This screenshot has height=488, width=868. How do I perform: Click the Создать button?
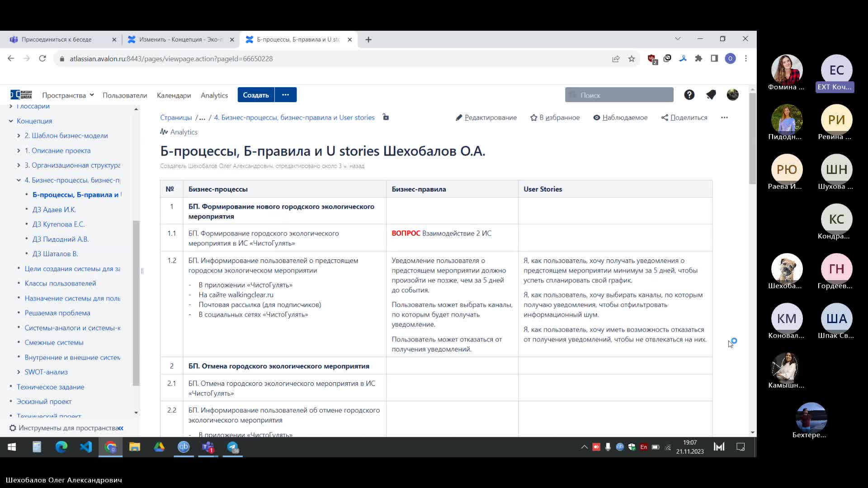click(x=256, y=95)
